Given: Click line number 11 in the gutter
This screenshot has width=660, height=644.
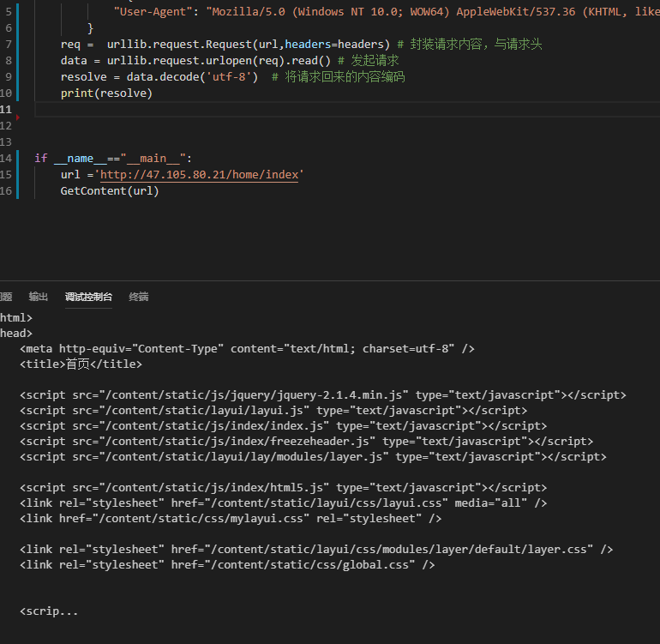Looking at the screenshot, I should (6, 110).
